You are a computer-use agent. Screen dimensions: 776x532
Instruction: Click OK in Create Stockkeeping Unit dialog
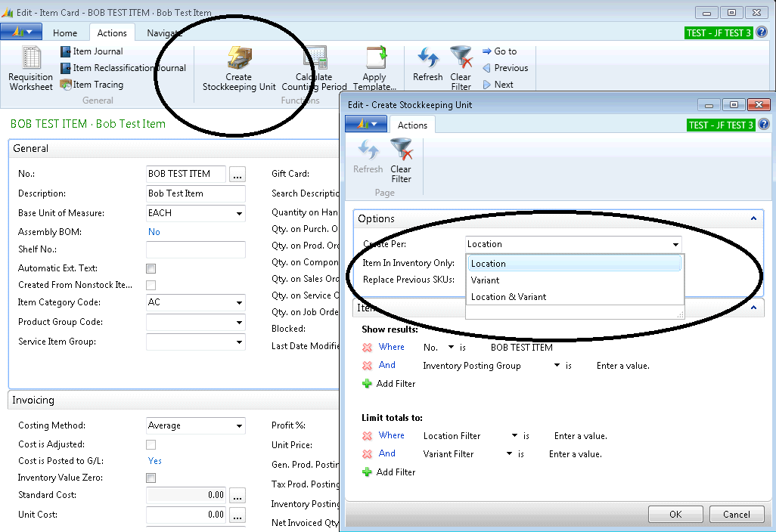point(675,514)
